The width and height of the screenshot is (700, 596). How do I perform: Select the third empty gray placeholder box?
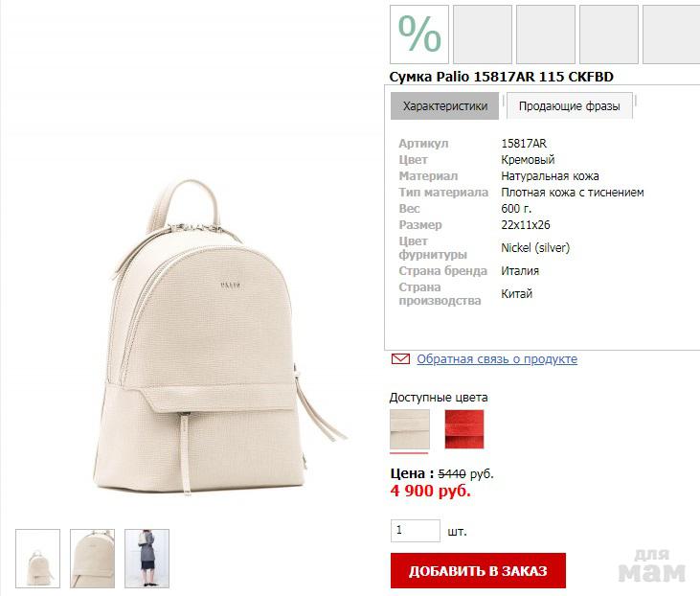point(609,34)
